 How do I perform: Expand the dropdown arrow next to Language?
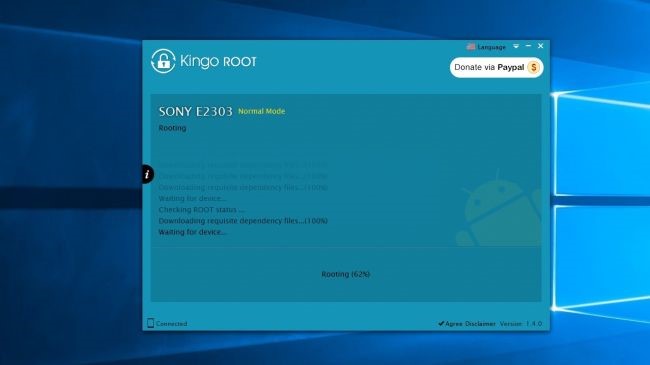coord(516,46)
